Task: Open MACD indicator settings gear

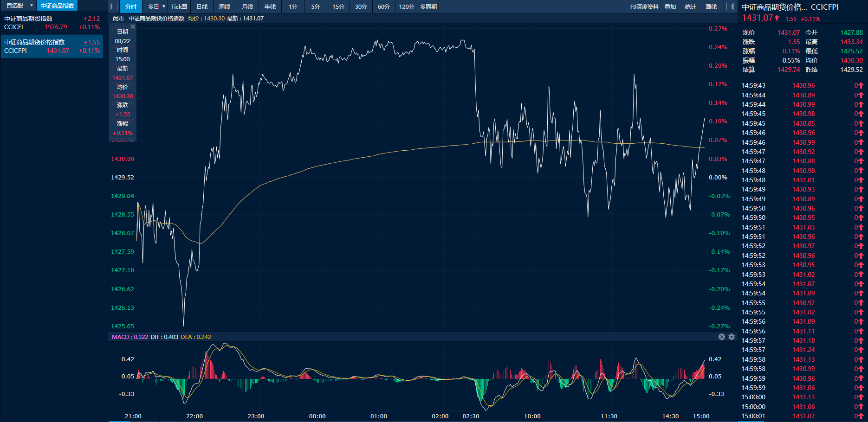Action: [x=732, y=337]
